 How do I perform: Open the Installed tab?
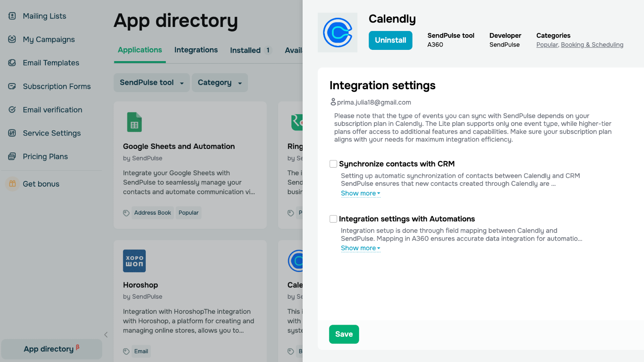tap(246, 50)
